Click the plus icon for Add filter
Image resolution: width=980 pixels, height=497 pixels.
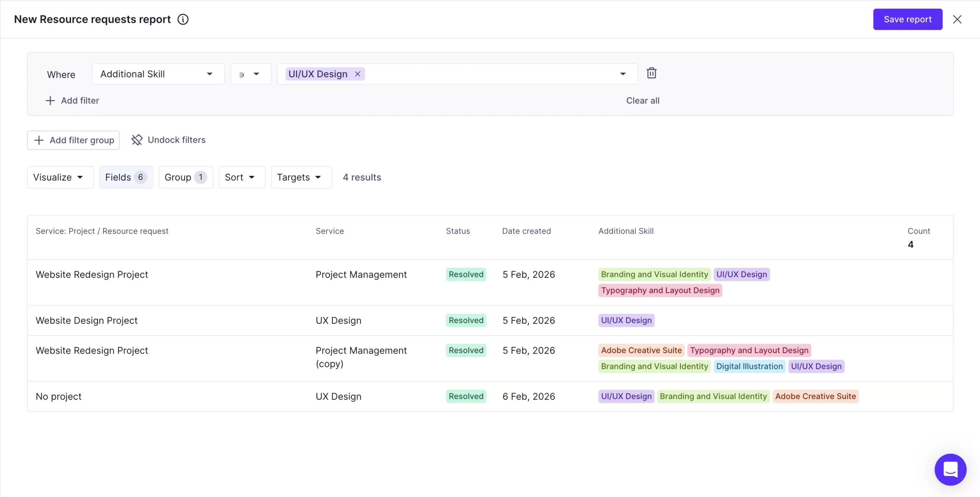coord(50,101)
